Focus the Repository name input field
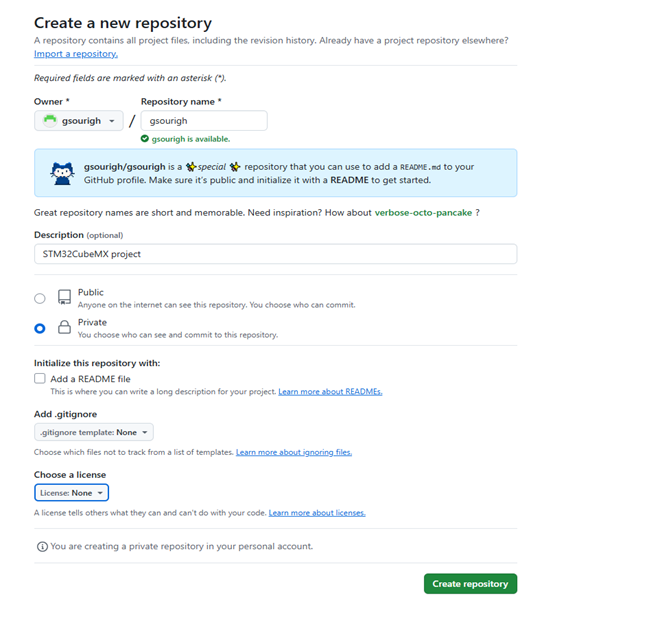The width and height of the screenshot is (647, 643). tap(204, 121)
